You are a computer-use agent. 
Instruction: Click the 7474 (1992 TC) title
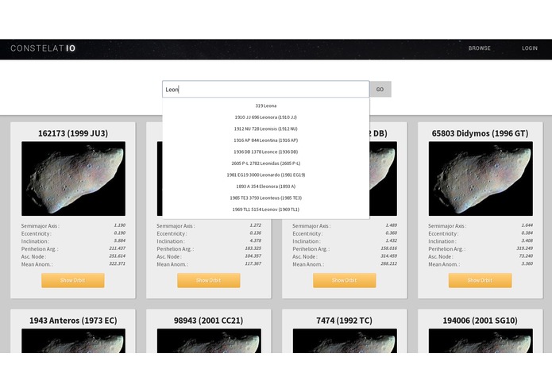point(344,321)
